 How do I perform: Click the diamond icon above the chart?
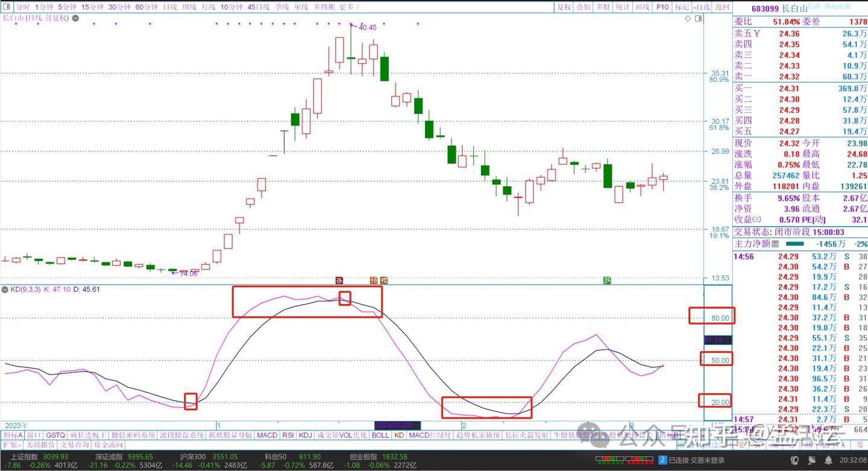[688, 19]
